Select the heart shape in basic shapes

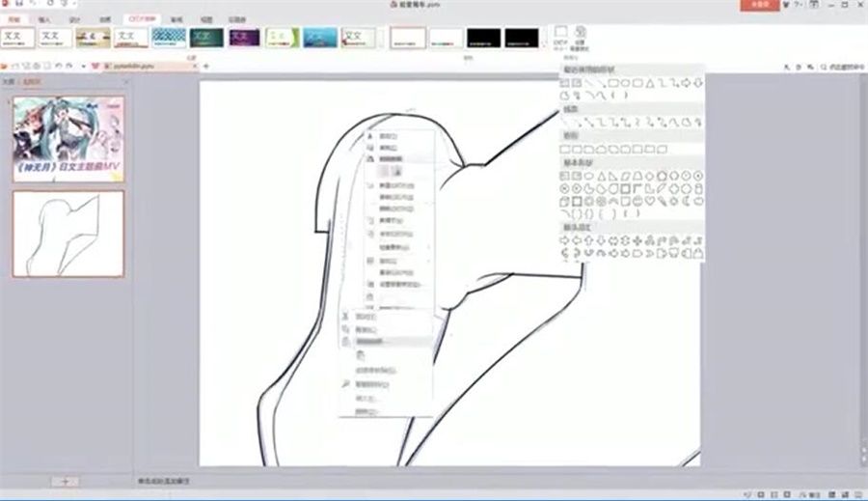[649, 201]
